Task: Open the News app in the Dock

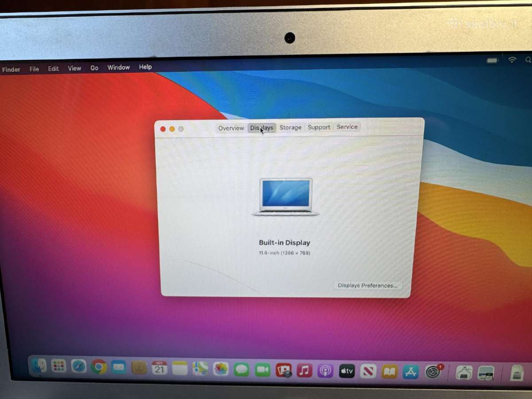Action: click(368, 372)
